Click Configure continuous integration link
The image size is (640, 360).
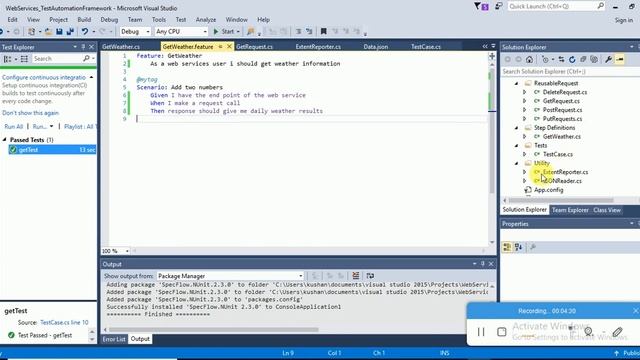click(44, 77)
